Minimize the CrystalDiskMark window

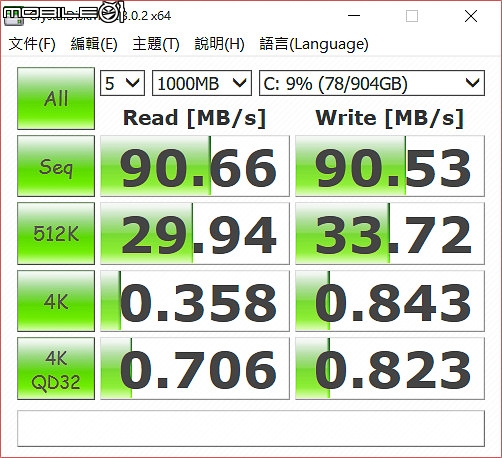pos(354,16)
